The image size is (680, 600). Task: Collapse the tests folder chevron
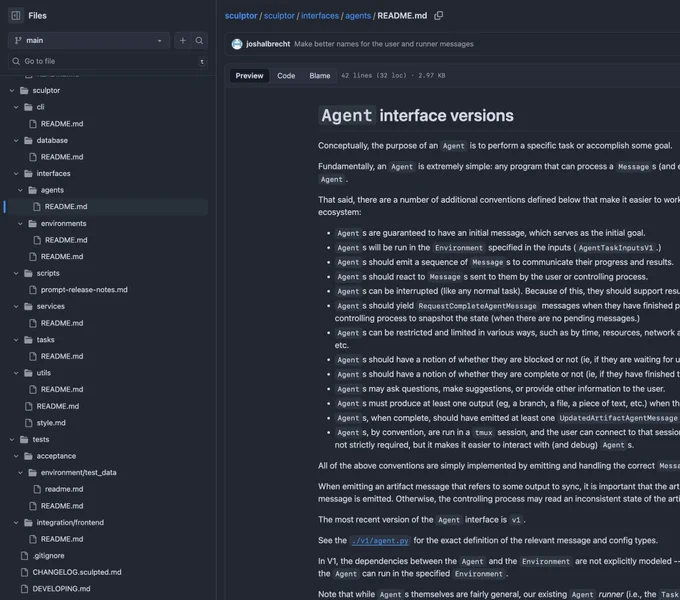click(12, 440)
